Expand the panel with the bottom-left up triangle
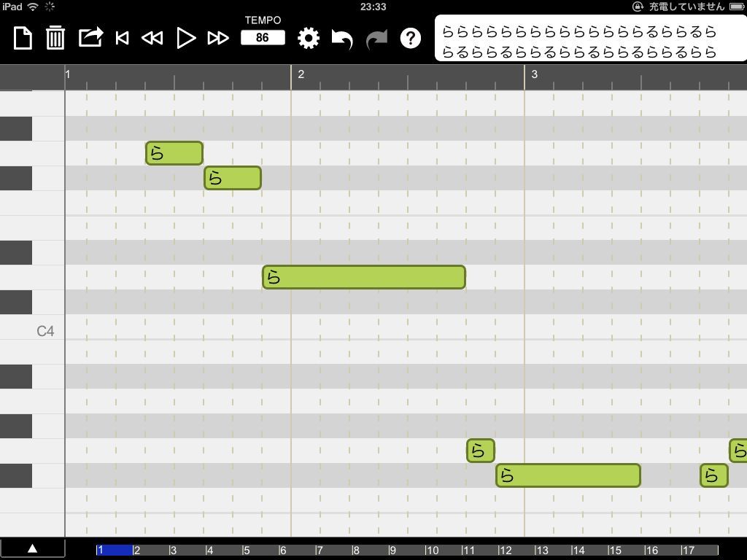This screenshot has width=747, height=560. point(32,548)
